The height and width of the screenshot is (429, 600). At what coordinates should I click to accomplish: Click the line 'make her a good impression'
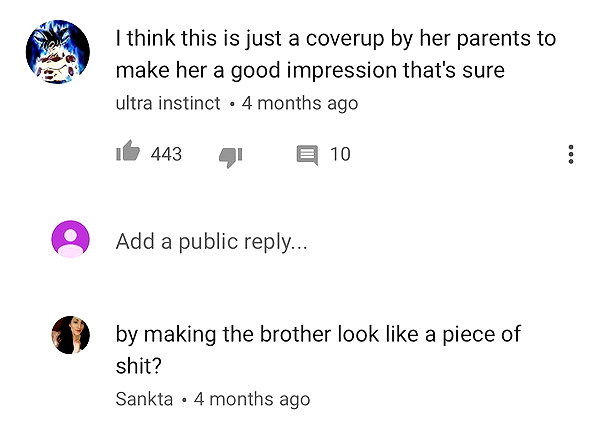tap(258, 71)
